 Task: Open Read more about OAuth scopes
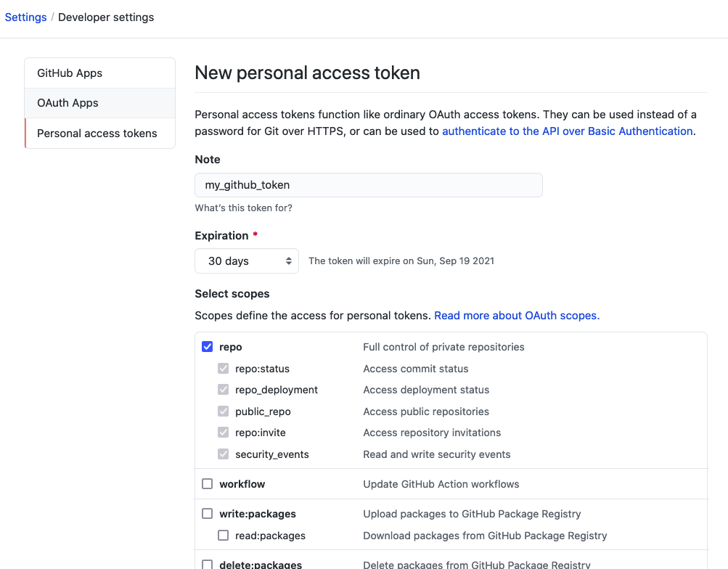coord(517,316)
